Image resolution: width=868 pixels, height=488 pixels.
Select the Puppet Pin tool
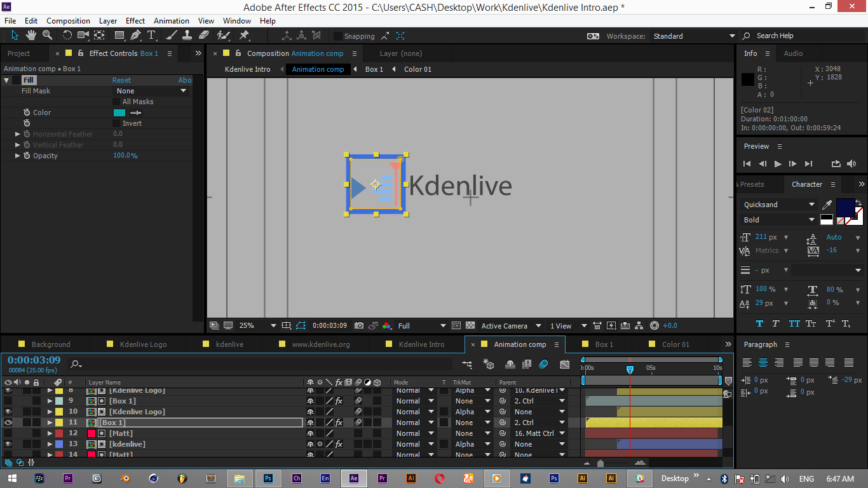[244, 36]
